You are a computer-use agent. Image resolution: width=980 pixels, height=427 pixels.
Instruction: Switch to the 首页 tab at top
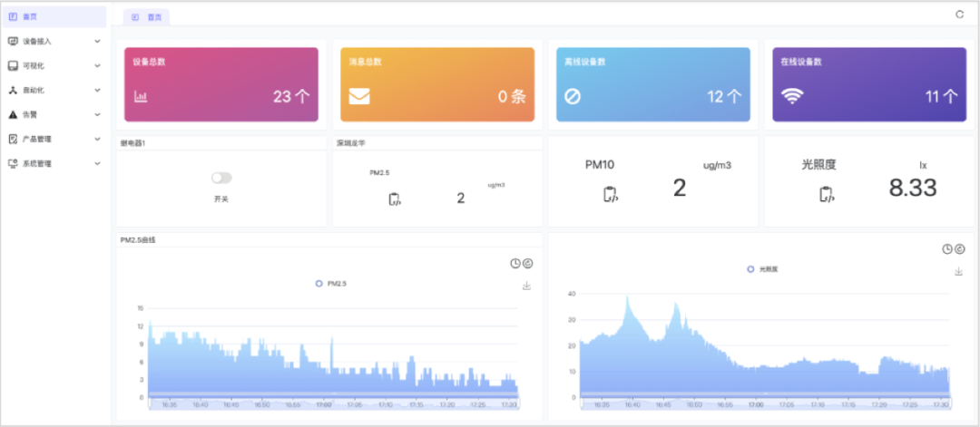[146, 17]
